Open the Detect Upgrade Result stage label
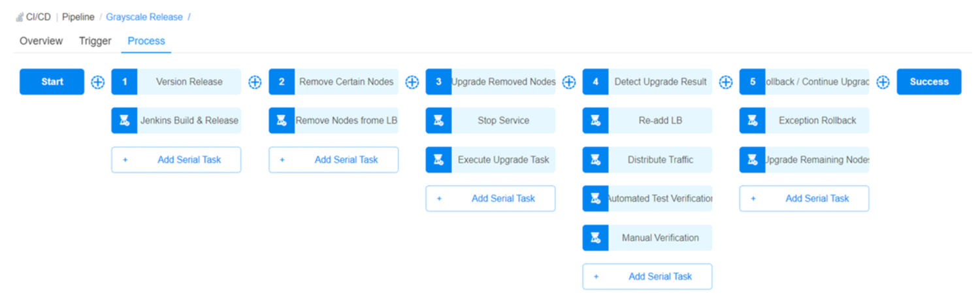Image resolution: width=980 pixels, height=304 pixels. click(661, 82)
